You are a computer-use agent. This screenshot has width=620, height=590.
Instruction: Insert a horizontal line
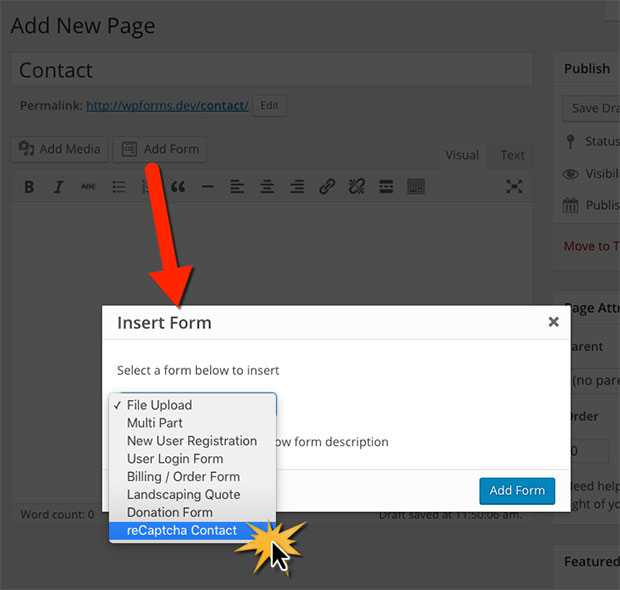coord(208,187)
